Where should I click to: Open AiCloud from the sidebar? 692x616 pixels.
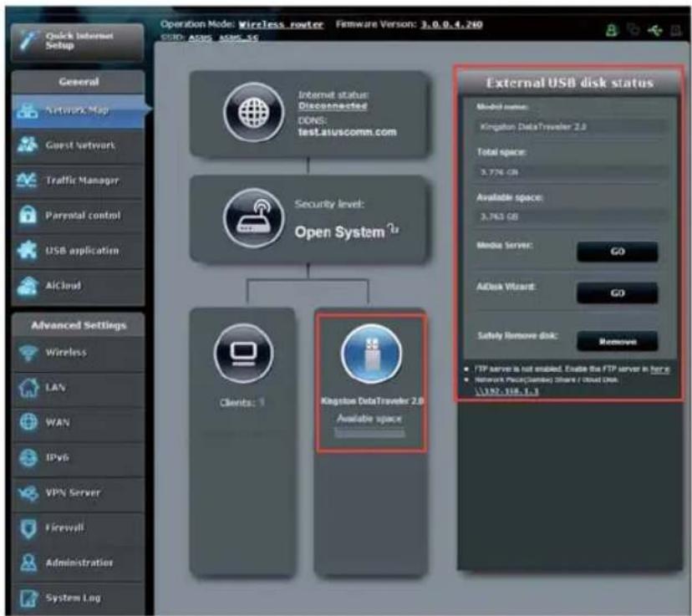(x=78, y=286)
